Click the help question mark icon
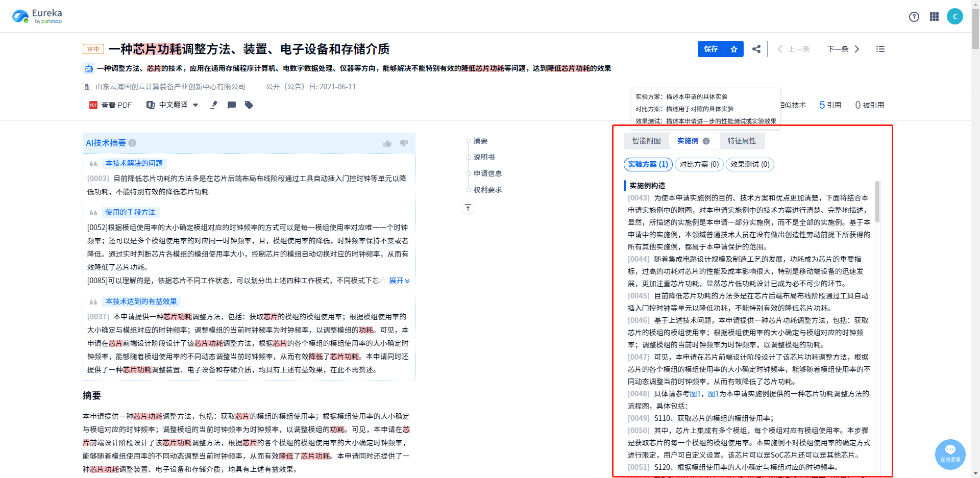 pos(914,17)
